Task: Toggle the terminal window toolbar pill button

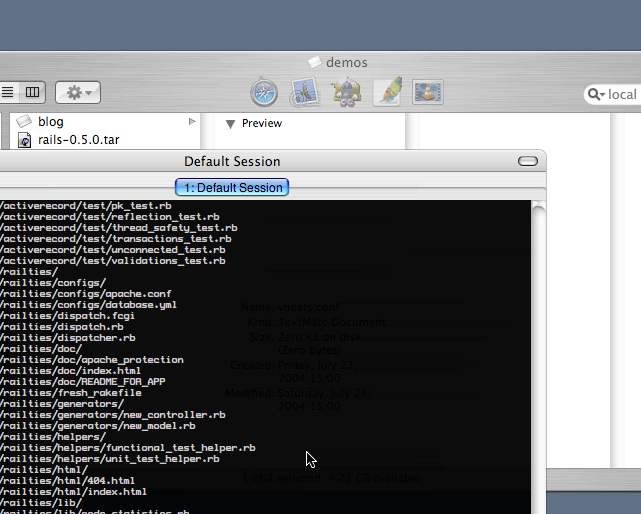Action: tap(527, 161)
